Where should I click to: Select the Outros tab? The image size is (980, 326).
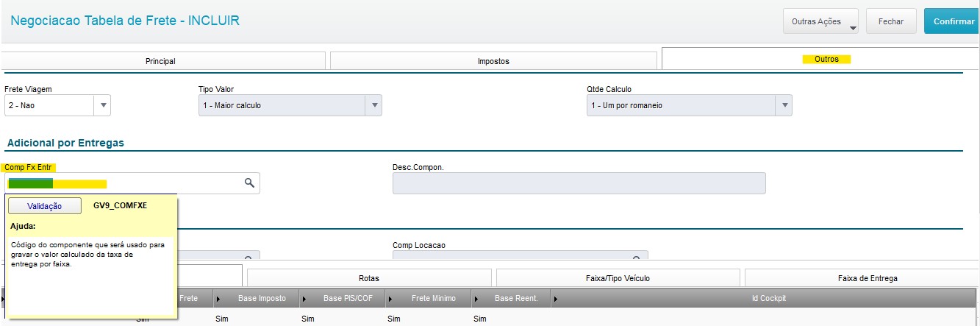coord(821,59)
